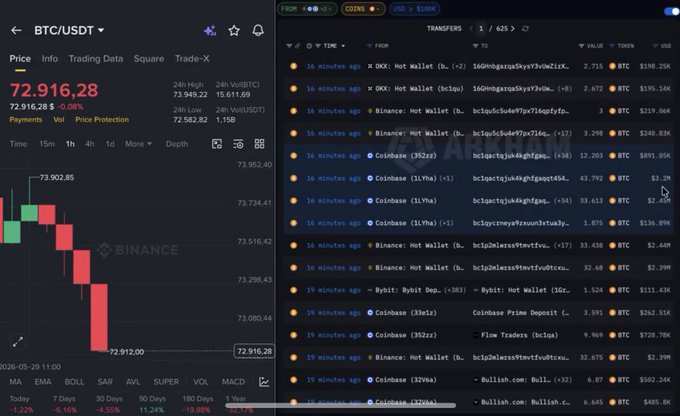Refresh the Arkham transfers list
Screen dimensions: 680x416
coord(525,29)
